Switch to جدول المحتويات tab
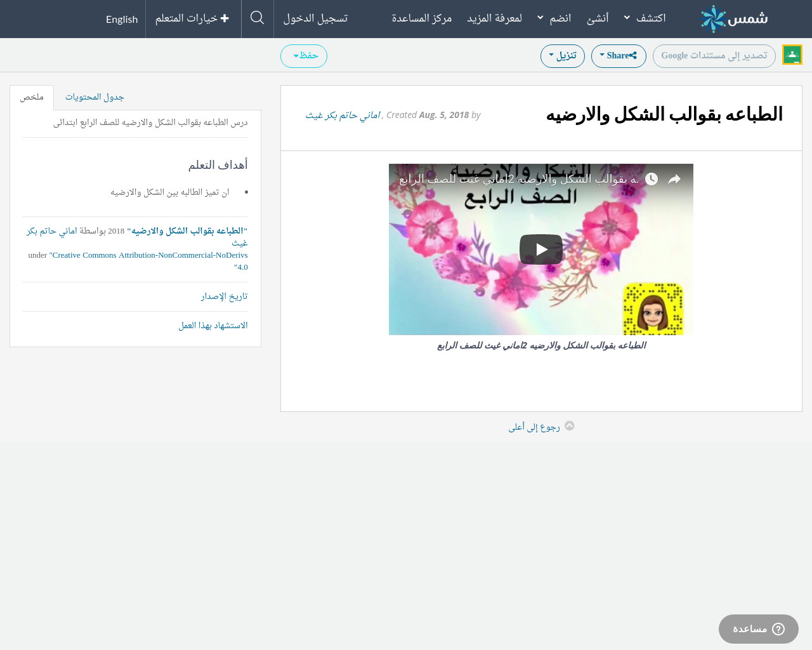This screenshot has width=812, height=650. click(x=95, y=97)
